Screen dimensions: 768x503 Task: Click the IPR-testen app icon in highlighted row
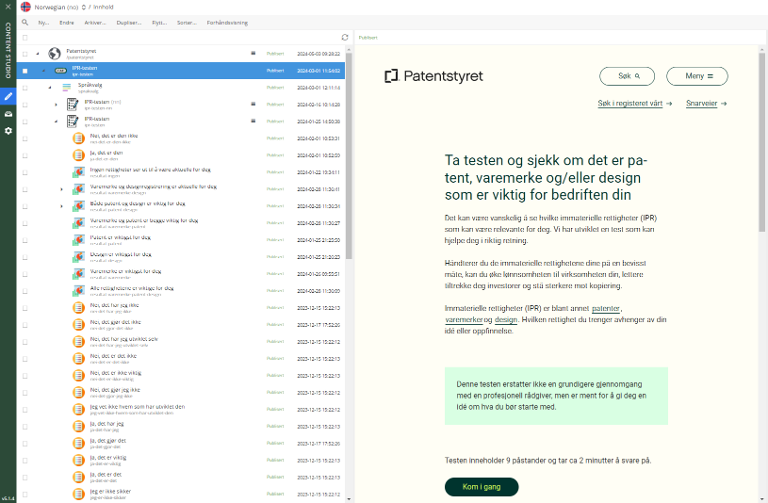(61, 71)
